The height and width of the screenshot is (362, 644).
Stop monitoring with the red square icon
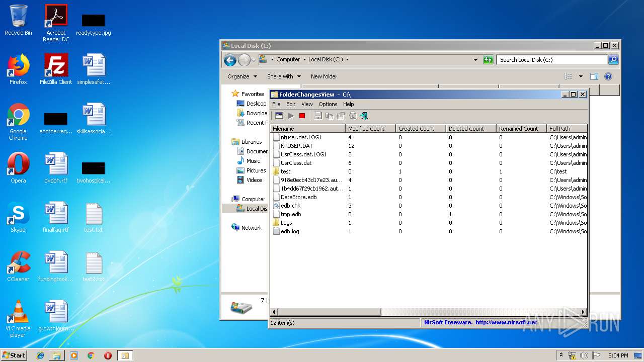(302, 116)
